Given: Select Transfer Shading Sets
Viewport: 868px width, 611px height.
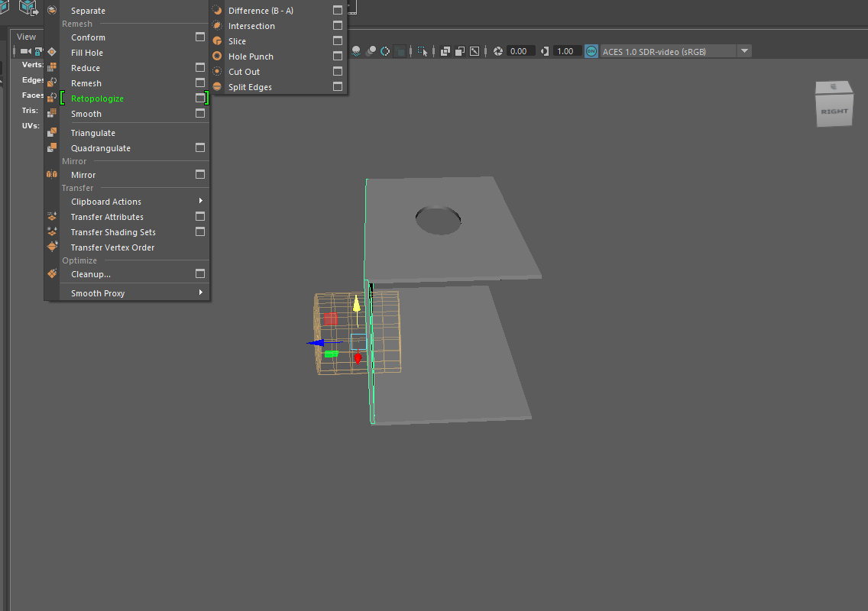Looking at the screenshot, I should (113, 232).
